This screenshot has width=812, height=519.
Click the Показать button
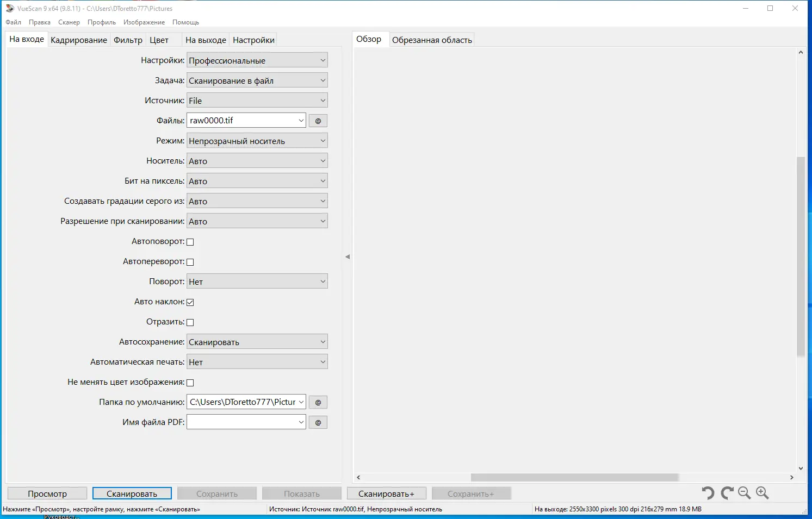pos(302,493)
